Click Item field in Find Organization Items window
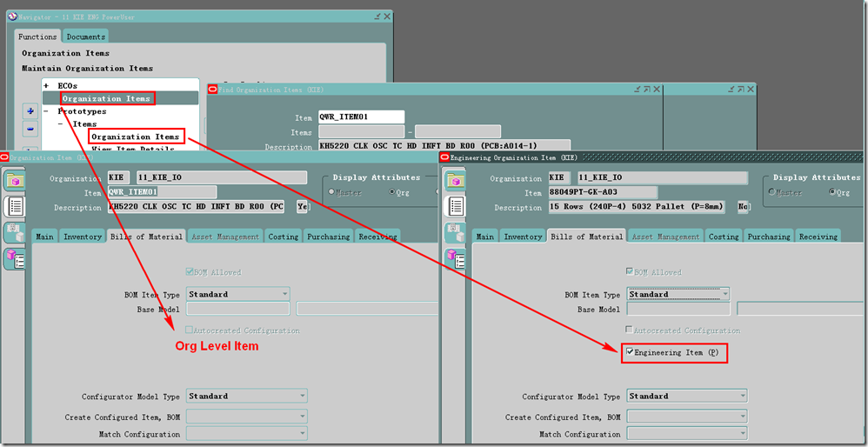Viewport: 868px width, 447px height. pyautogui.click(x=361, y=117)
